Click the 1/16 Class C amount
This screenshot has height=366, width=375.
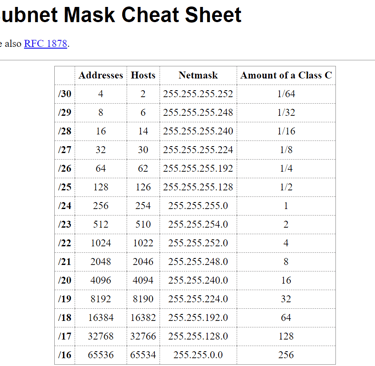286,131
